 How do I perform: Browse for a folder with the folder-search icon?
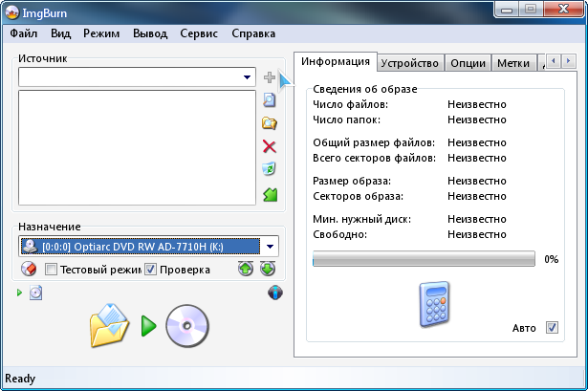tap(270, 123)
